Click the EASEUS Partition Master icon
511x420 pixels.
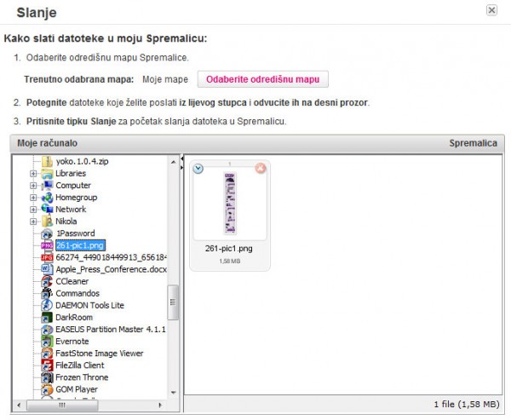[x=47, y=330]
